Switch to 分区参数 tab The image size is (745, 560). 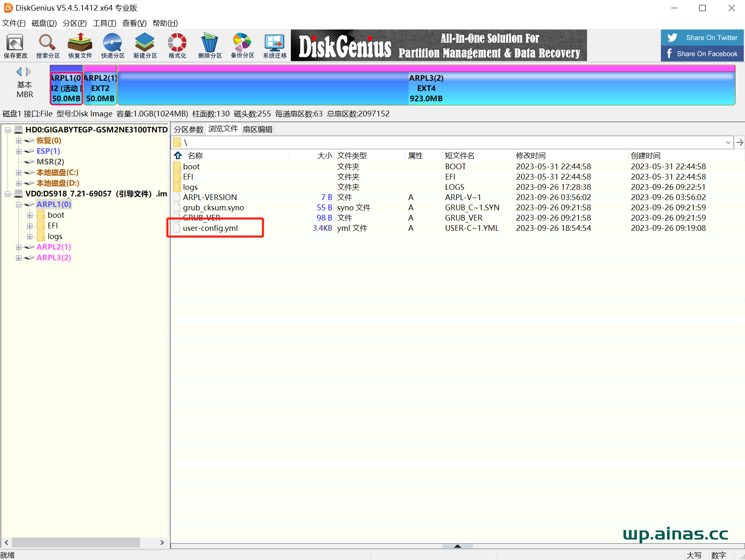pyautogui.click(x=189, y=129)
